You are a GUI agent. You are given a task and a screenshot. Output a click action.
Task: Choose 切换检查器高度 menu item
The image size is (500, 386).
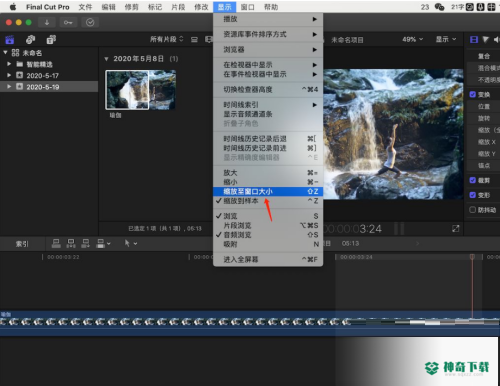point(268,89)
